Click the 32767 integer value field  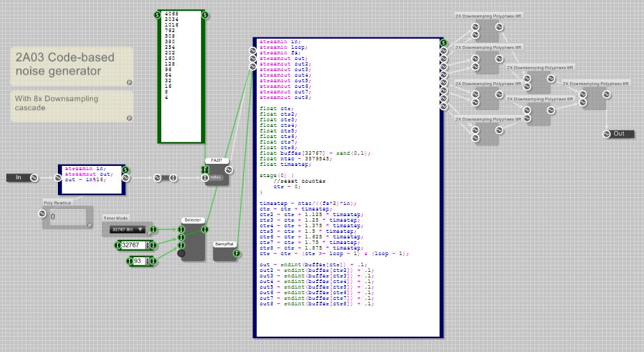point(133,245)
